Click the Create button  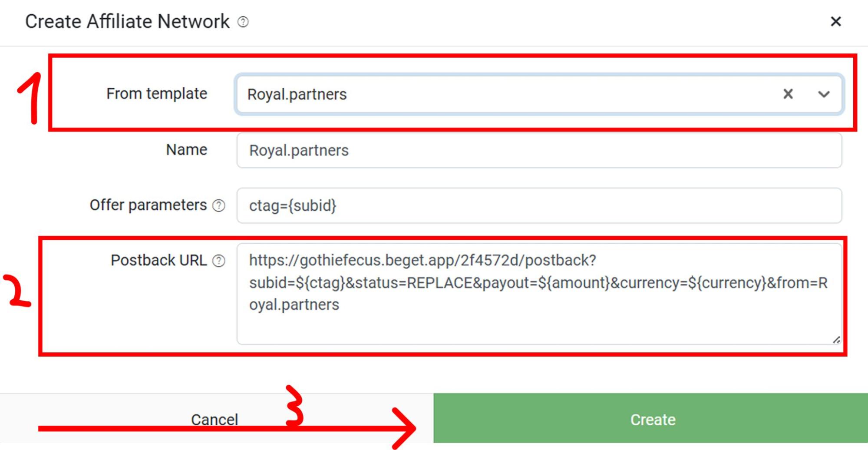point(650,419)
